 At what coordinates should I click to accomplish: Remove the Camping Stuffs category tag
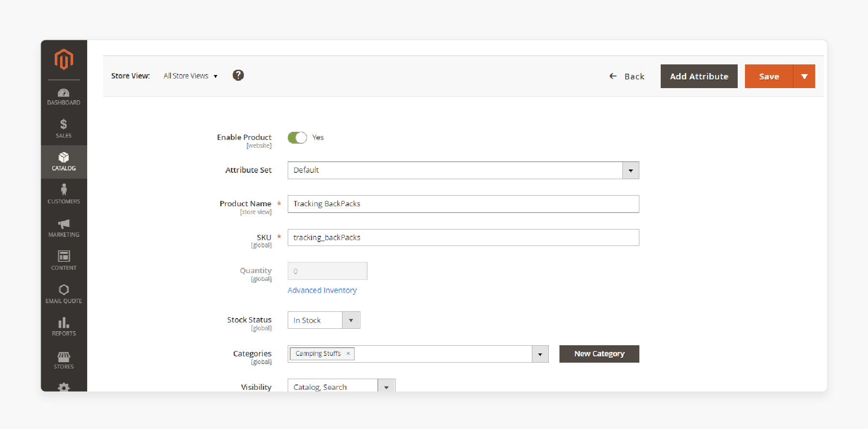coord(348,353)
